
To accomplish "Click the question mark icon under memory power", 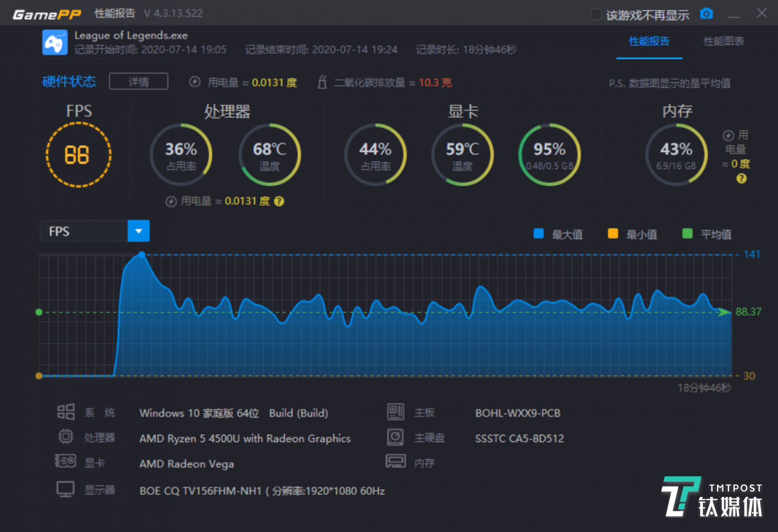I will tap(741, 179).
